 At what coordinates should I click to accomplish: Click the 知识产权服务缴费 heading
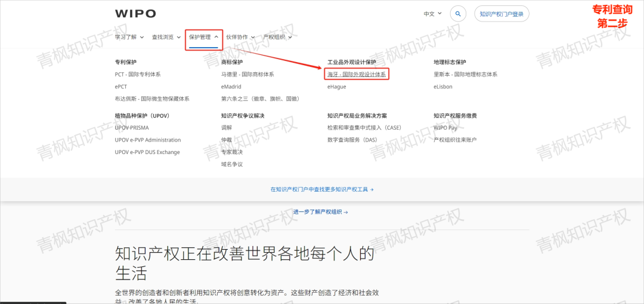click(455, 116)
